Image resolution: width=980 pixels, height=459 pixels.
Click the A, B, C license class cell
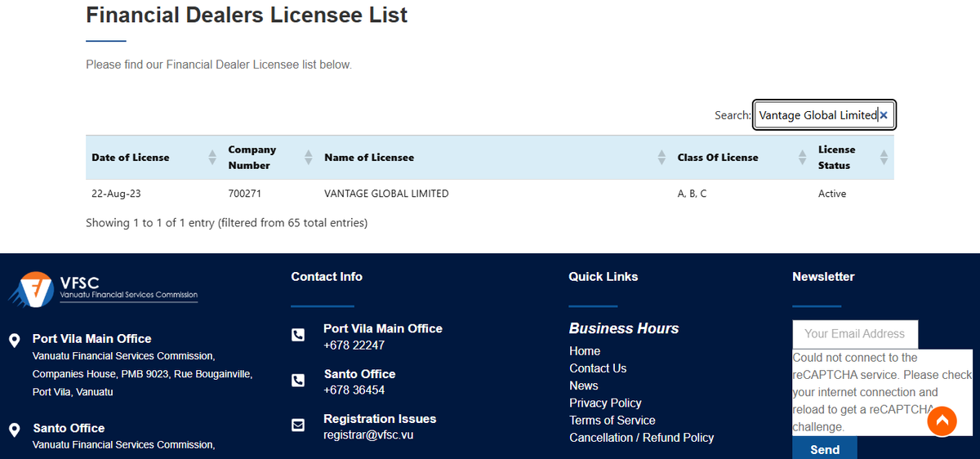(692, 194)
